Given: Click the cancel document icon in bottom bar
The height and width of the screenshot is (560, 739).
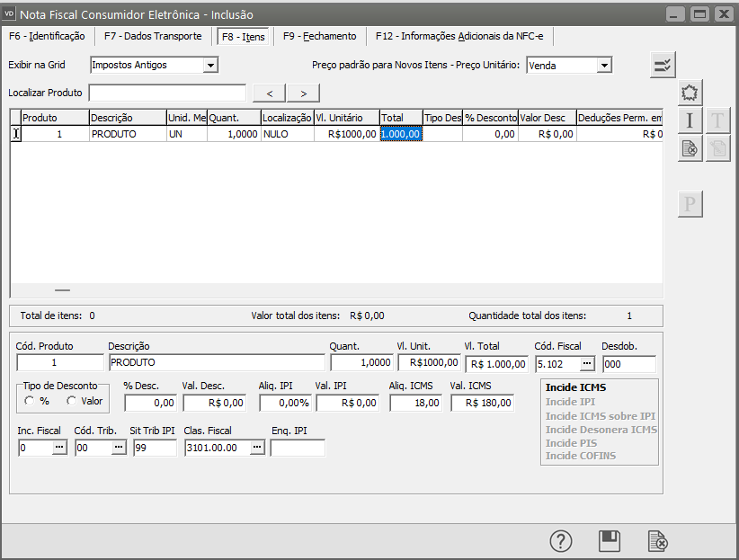Looking at the screenshot, I should [x=658, y=541].
